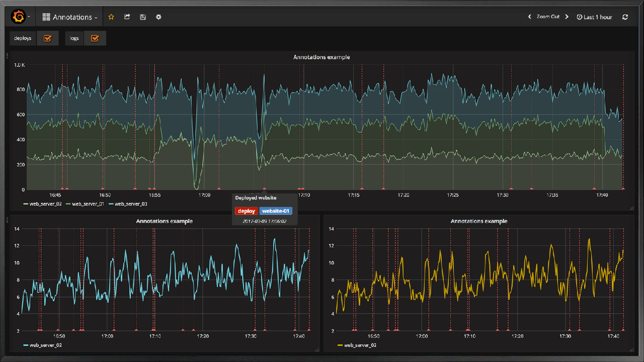The width and height of the screenshot is (644, 362).
Task: Open dashboard settings gear icon
Action: click(x=158, y=17)
